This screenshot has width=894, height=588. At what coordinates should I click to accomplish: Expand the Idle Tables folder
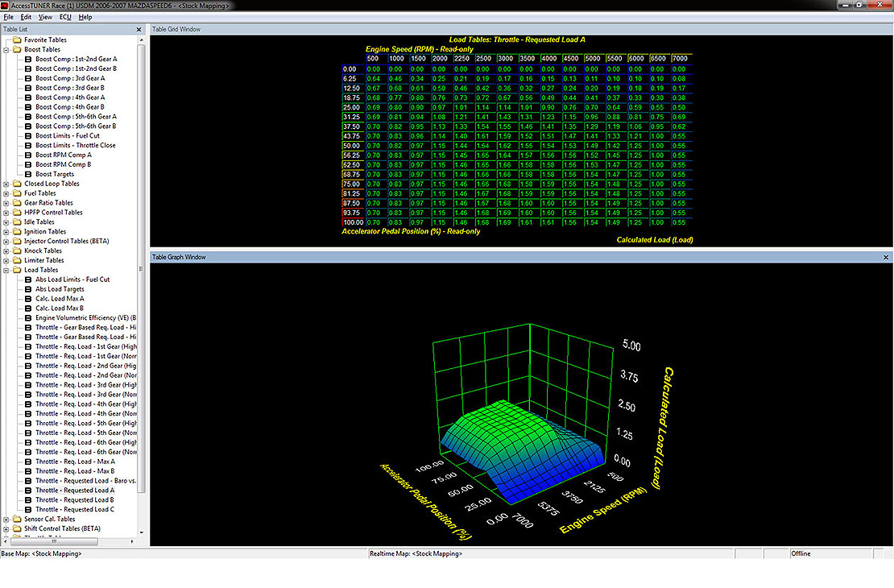point(6,222)
